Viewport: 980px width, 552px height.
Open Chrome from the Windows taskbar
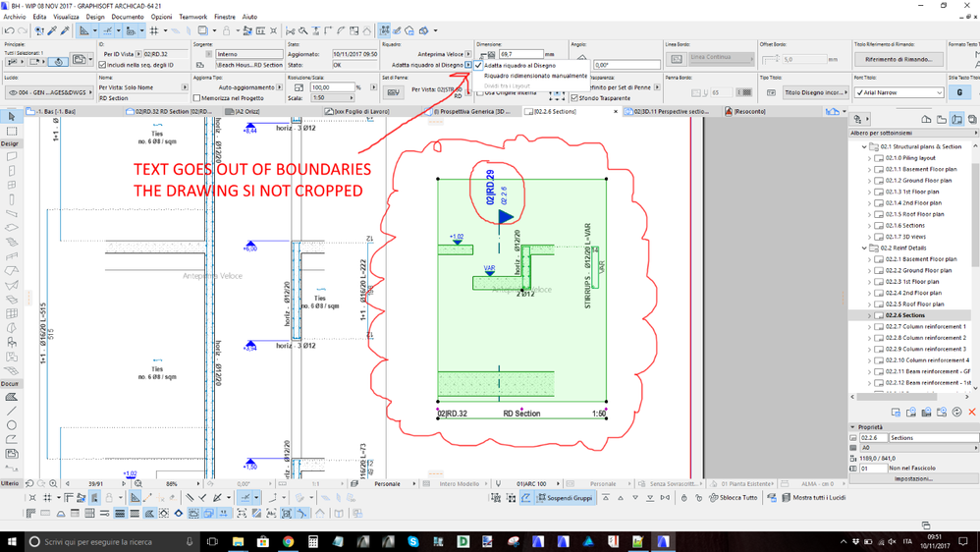288,541
